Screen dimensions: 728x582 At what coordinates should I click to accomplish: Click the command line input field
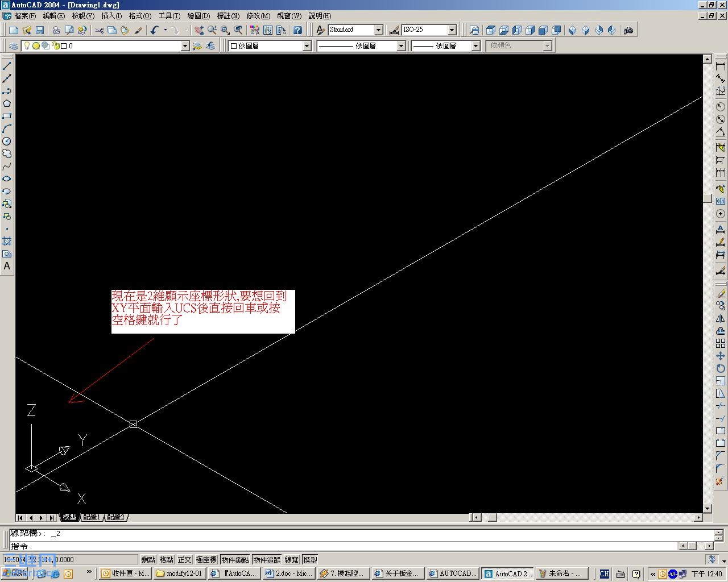coord(344,546)
